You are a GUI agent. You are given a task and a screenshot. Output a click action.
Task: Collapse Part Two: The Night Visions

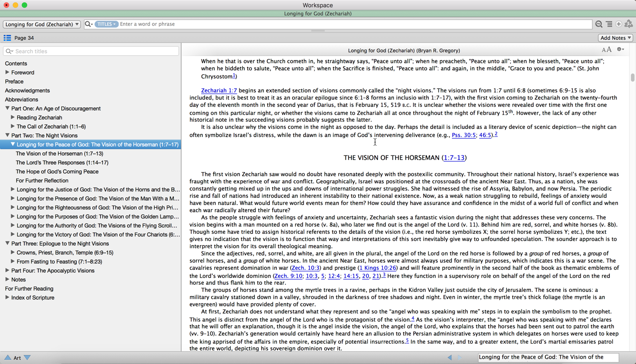tap(7, 135)
